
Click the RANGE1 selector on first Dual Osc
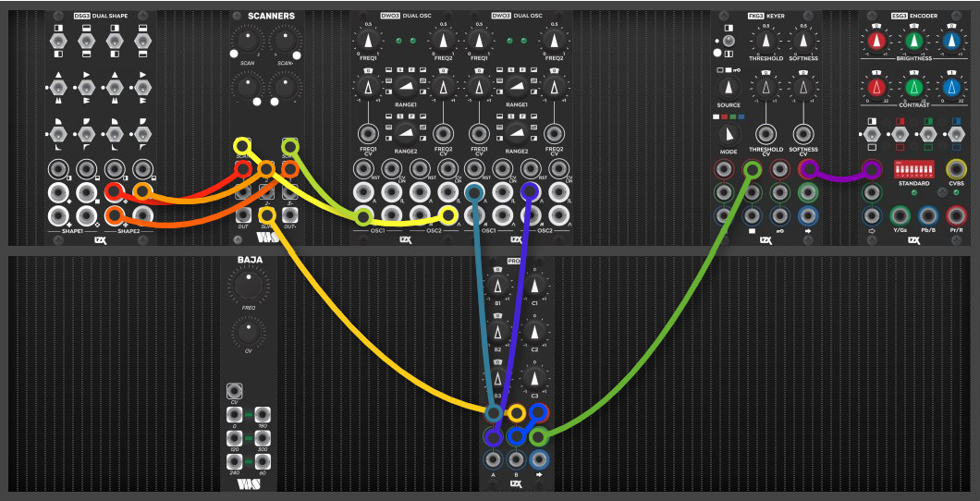406,86
